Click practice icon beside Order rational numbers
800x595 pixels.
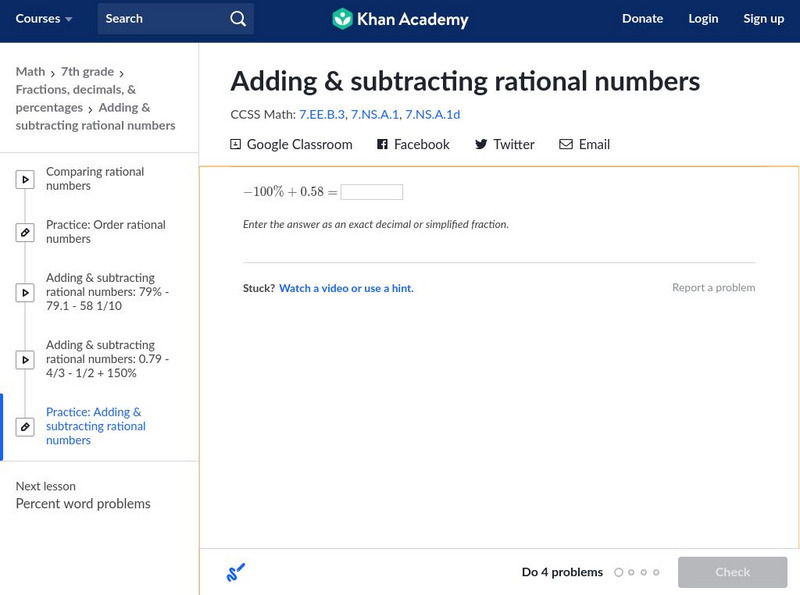pos(25,233)
